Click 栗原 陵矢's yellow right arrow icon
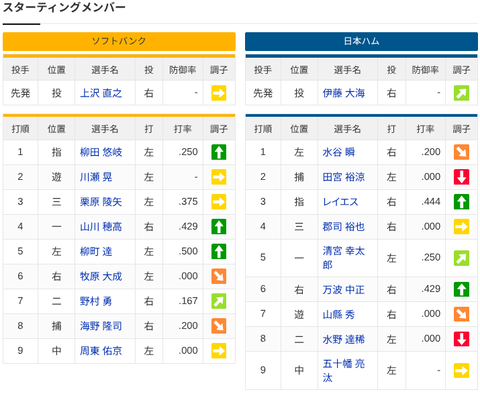Screen dimensions: 480x394 (x=219, y=202)
